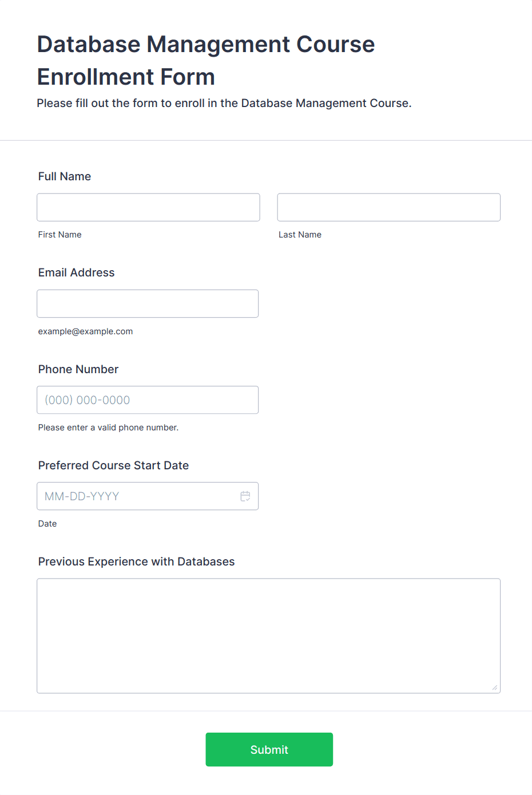Submit the enrollment form
The image size is (532, 795).
269,750
